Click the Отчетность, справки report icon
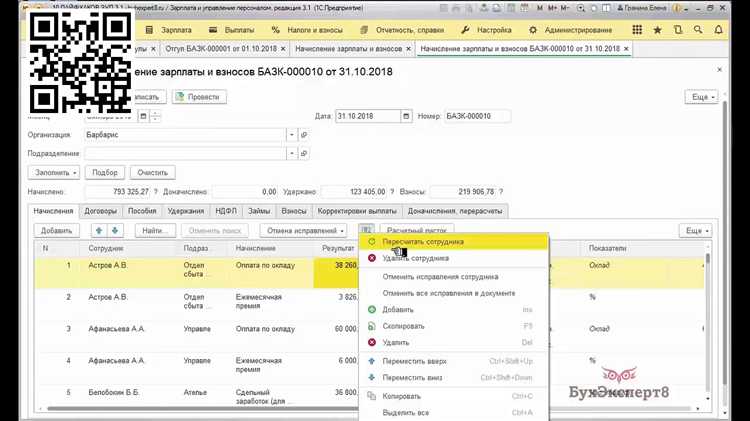 pyautogui.click(x=364, y=30)
